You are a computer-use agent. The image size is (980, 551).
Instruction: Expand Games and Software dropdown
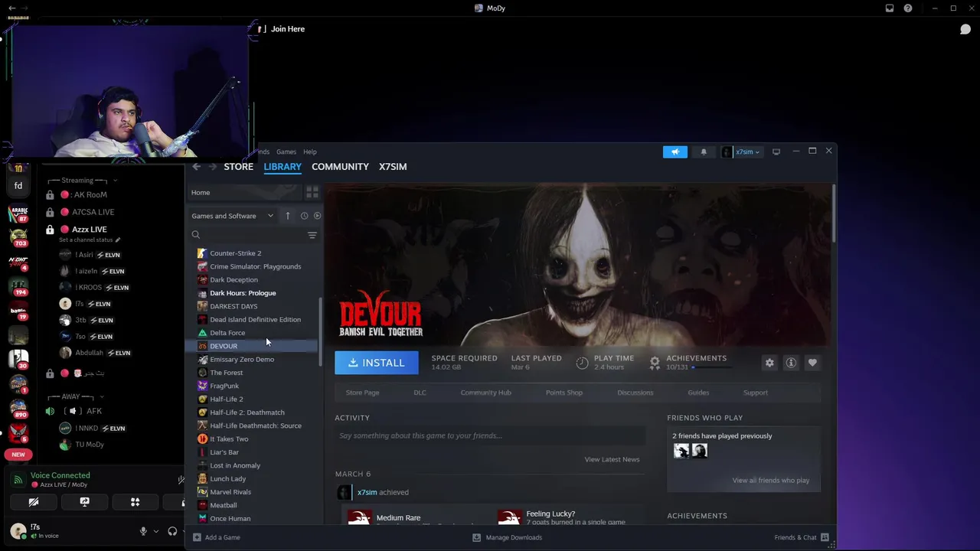[232, 216]
